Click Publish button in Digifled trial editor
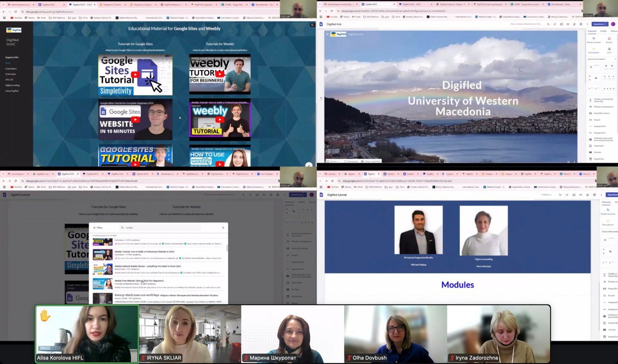 coord(598,24)
